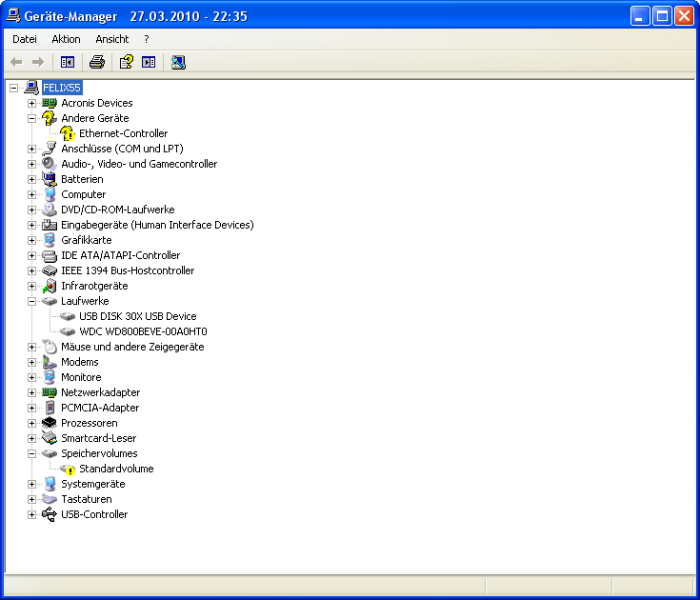The height and width of the screenshot is (600, 700).
Task: Select the Tastaturen label
Action: [x=86, y=499]
